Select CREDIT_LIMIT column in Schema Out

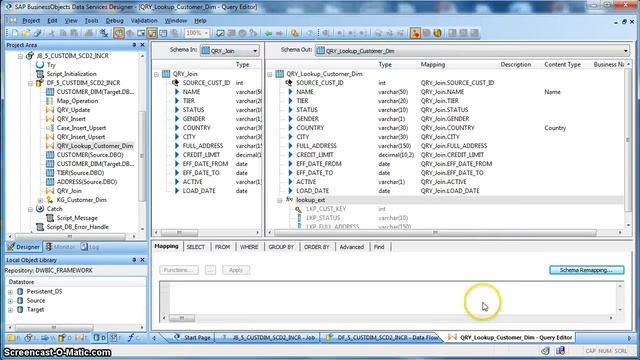point(315,155)
